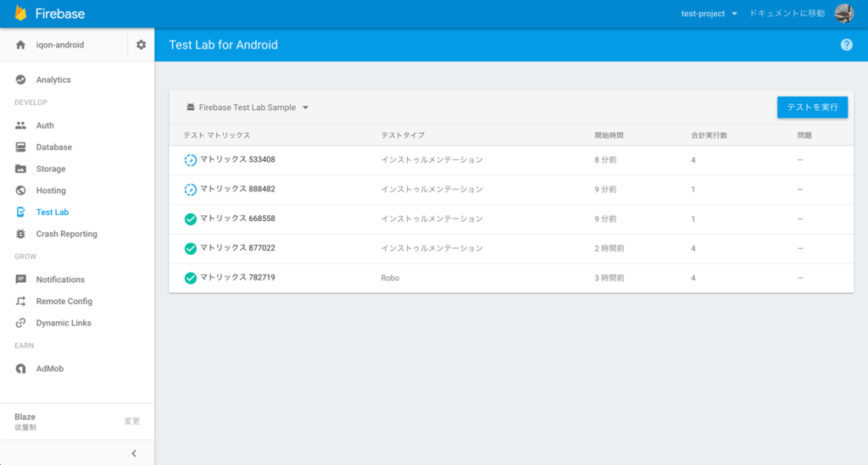Open マトリックス 533408 row name

pyautogui.click(x=237, y=159)
